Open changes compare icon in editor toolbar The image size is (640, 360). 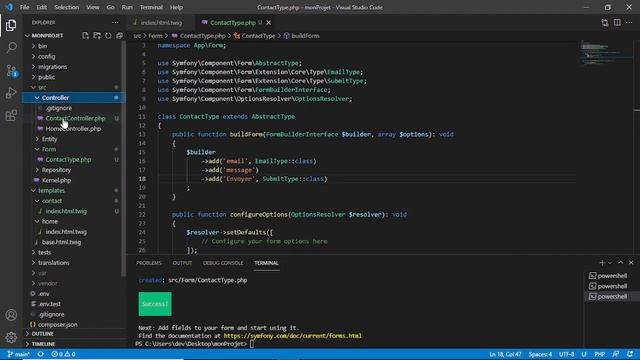click(x=605, y=23)
